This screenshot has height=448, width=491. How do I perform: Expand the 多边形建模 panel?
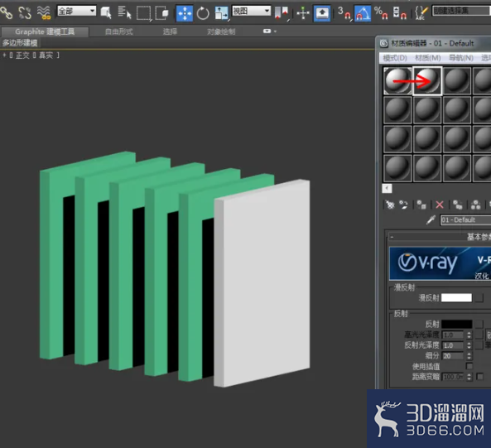(x=20, y=42)
